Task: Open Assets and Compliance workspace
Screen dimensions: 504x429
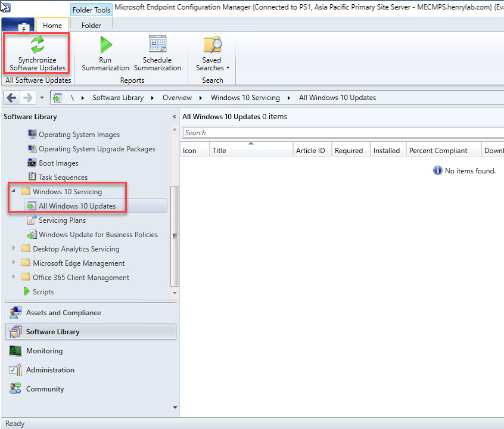Action: (x=63, y=313)
